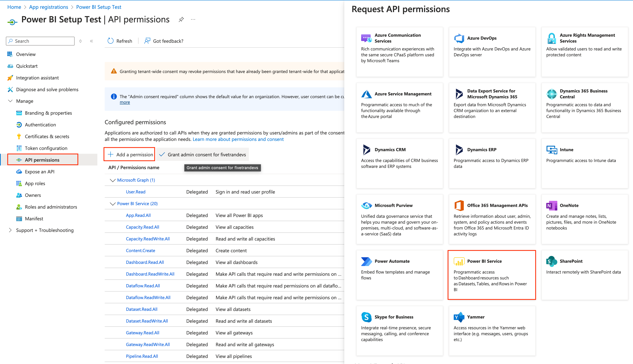The image size is (633, 364).
Task: Click the Diagnose and solve problems wrench icon
Action: [10, 90]
